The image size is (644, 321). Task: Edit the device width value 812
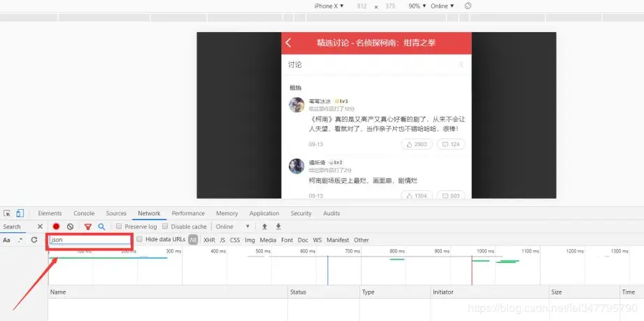pos(362,6)
